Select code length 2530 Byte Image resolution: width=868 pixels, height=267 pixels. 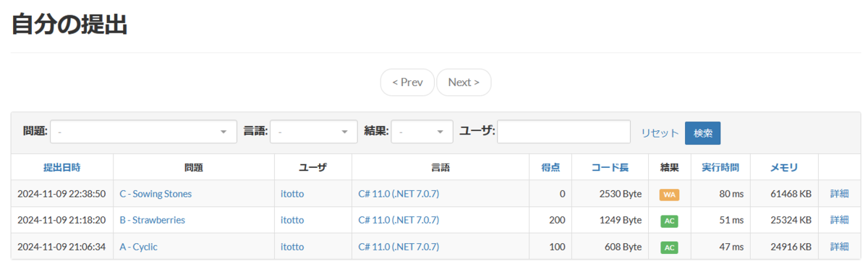(x=621, y=194)
